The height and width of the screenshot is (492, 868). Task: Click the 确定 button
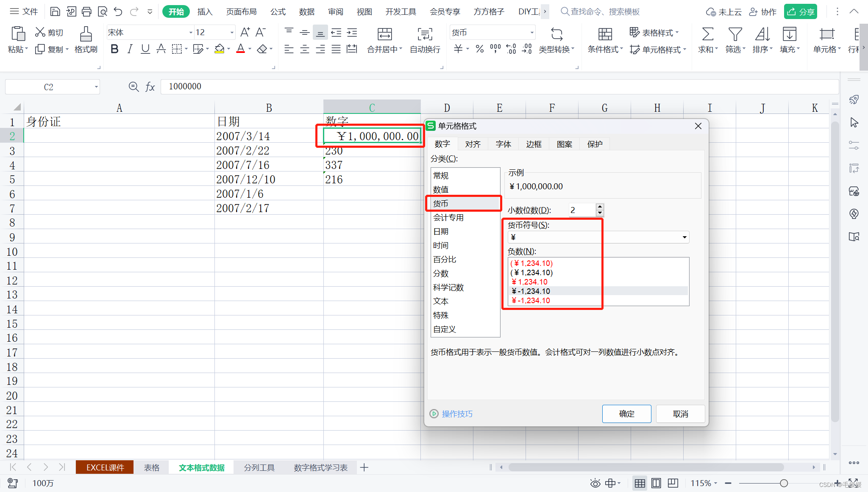pyautogui.click(x=626, y=414)
